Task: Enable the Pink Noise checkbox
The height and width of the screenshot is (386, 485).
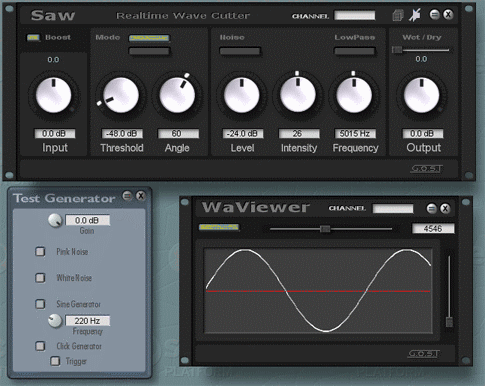Action: point(40,251)
